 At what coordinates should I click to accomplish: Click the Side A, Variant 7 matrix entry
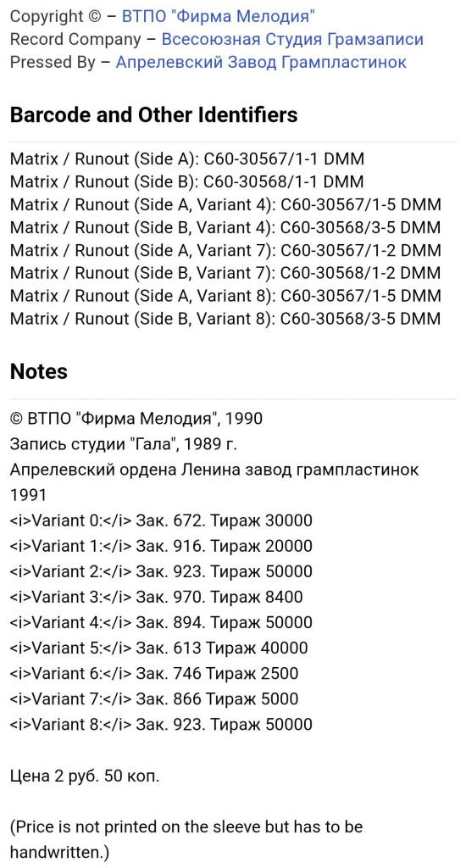226,250
